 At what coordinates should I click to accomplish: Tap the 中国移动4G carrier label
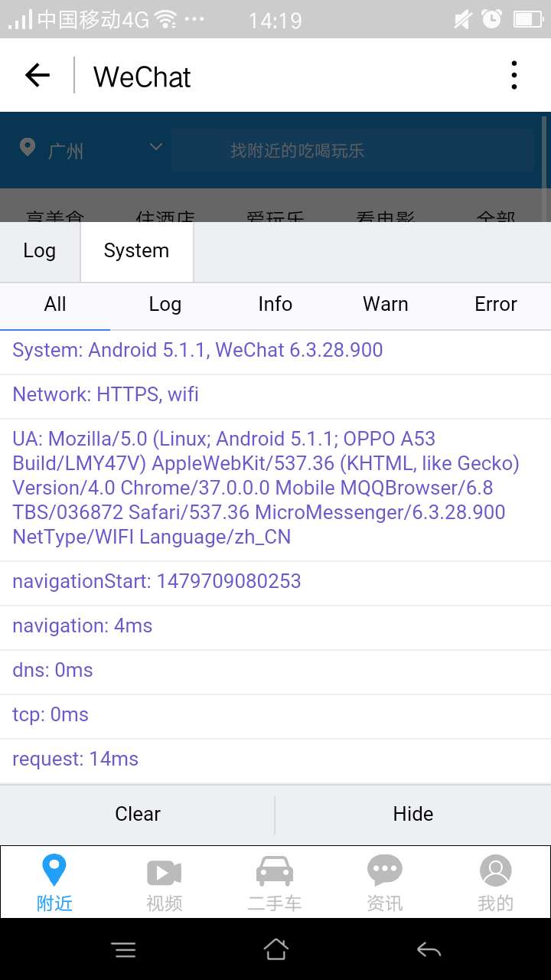tap(93, 19)
